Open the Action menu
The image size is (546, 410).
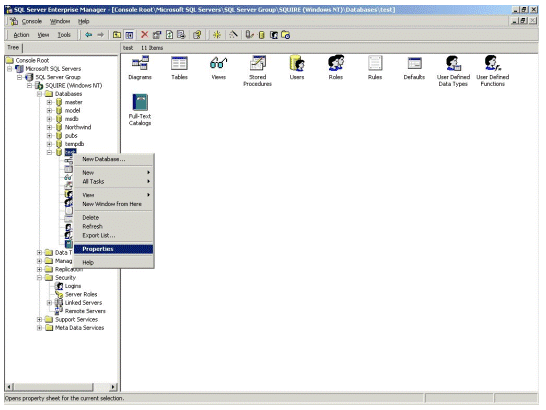point(21,35)
